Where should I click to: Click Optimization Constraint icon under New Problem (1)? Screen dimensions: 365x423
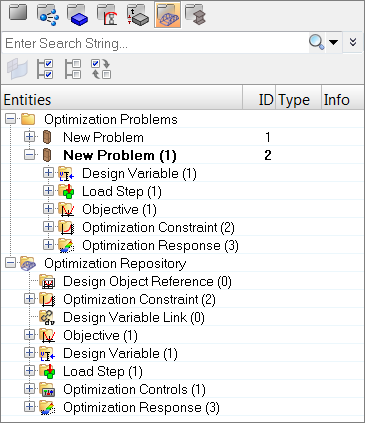tap(66, 227)
